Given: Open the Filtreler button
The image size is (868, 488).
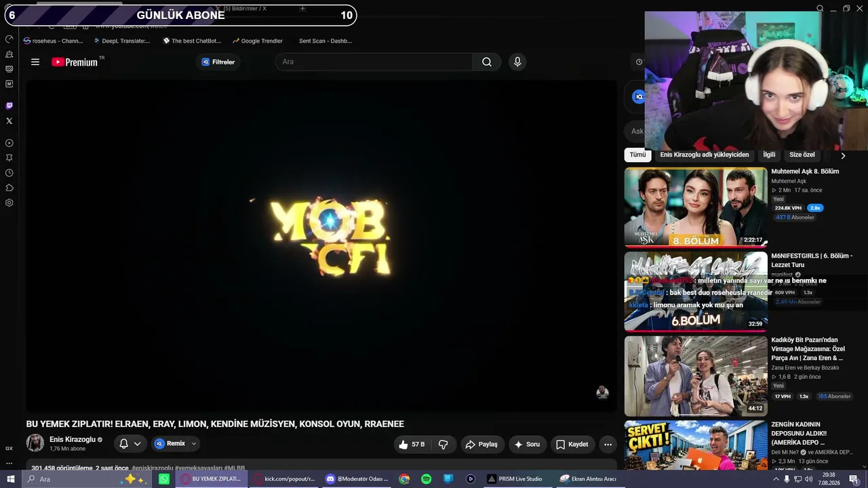Looking at the screenshot, I should pyautogui.click(x=218, y=62).
